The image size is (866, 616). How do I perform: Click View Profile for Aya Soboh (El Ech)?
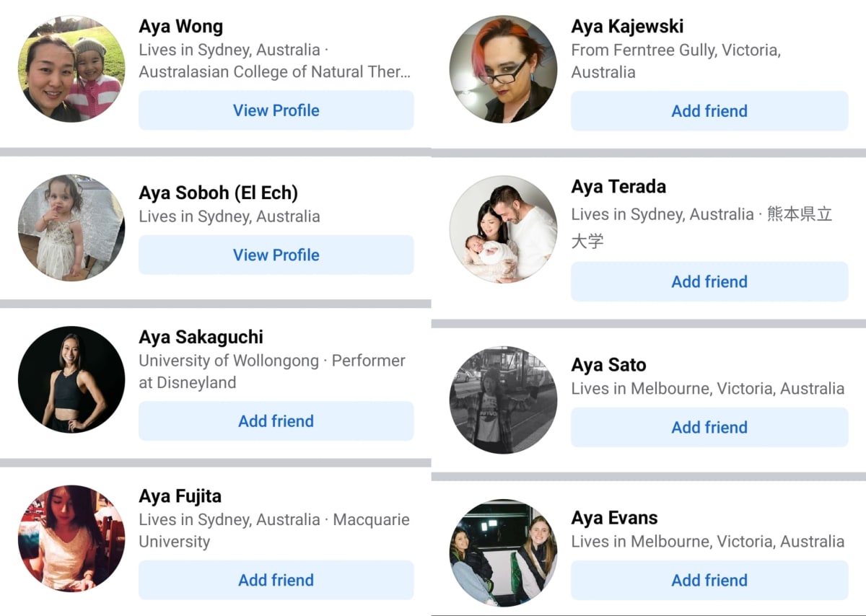pos(276,255)
